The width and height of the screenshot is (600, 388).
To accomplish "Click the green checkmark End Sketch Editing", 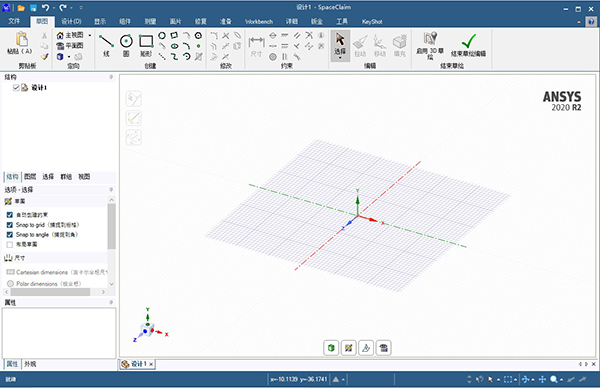I will point(468,41).
